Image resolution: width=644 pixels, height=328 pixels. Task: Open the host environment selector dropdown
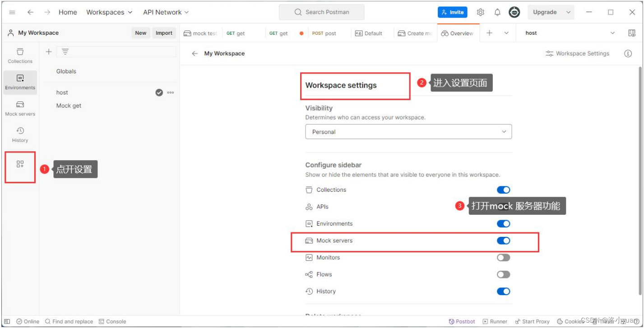(x=570, y=33)
